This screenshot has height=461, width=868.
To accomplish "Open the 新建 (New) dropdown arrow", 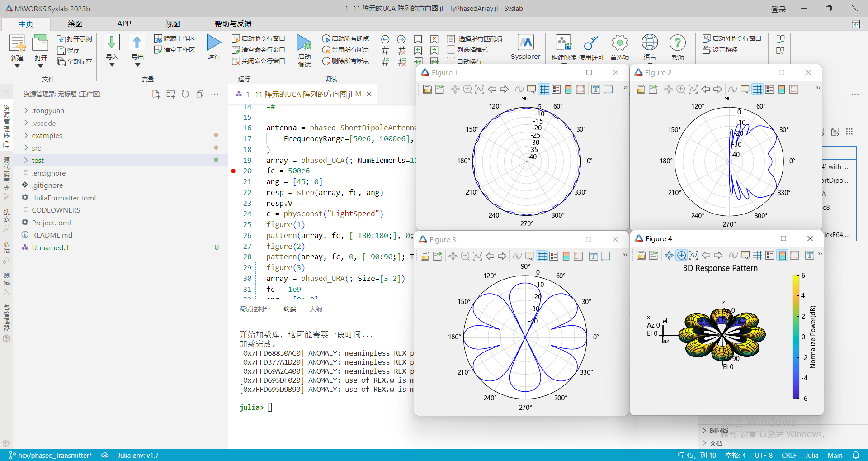I will pos(17,66).
